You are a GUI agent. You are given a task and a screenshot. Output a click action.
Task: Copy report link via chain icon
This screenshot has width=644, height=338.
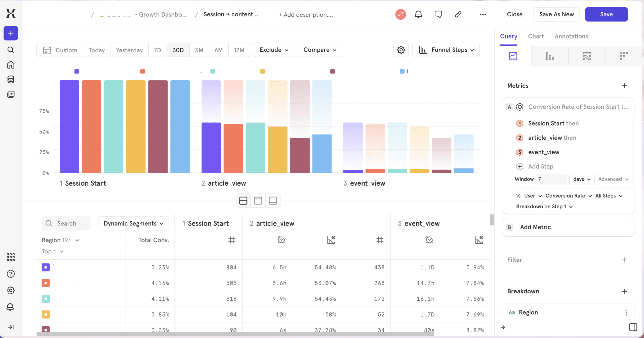click(x=458, y=14)
